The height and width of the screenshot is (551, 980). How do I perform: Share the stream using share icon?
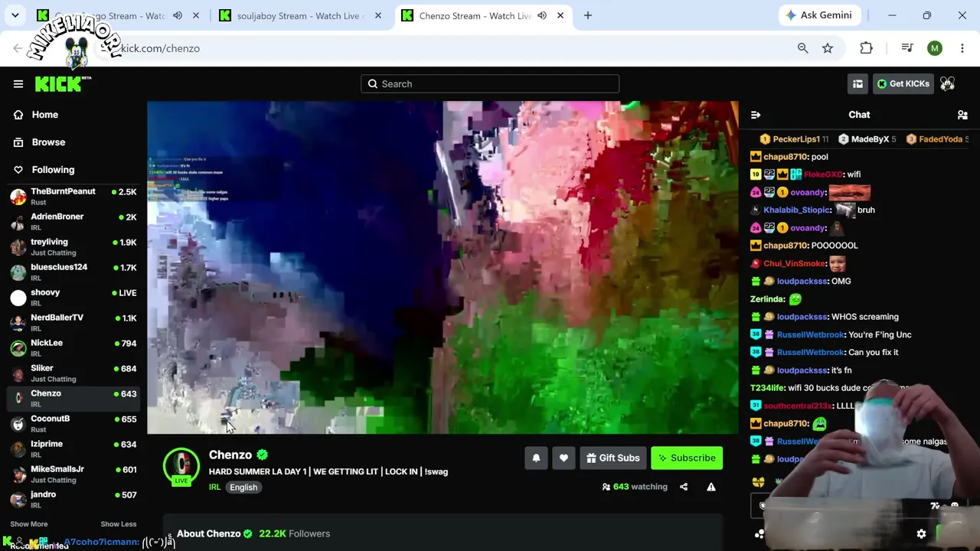[684, 487]
